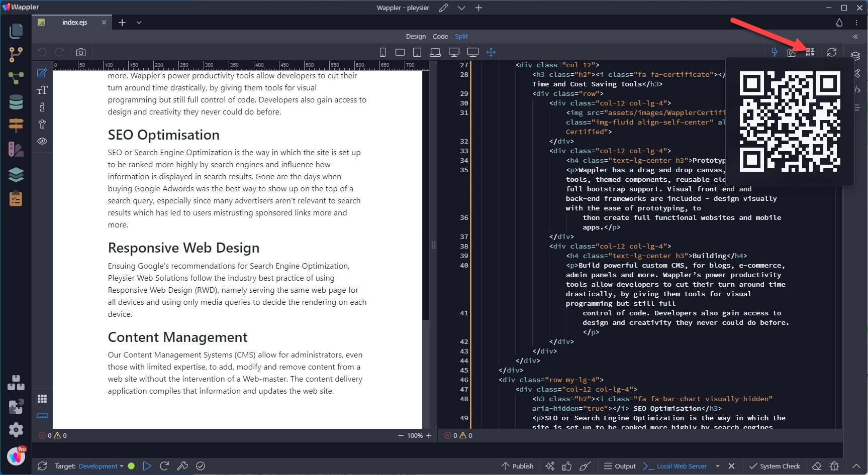Open the clipboard checklist panel icon
The width and height of the screenshot is (868, 475).
16,198
